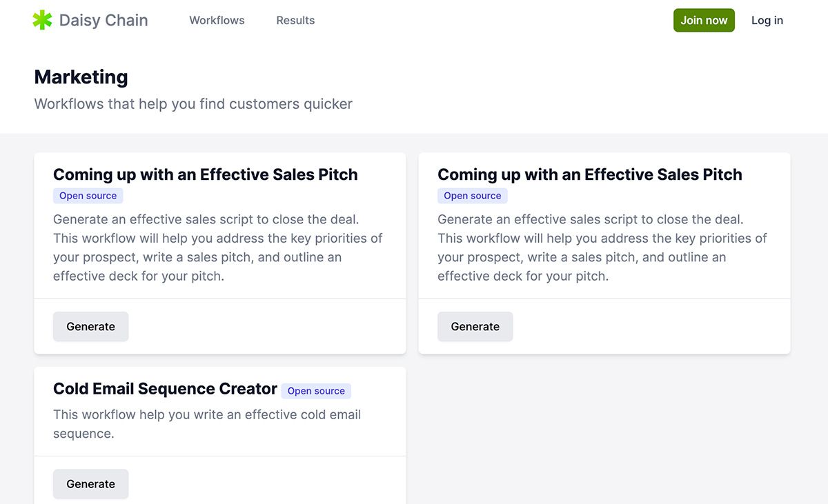Open the second Effective Sales Pitch card title
828x504 pixels.
[x=589, y=174]
